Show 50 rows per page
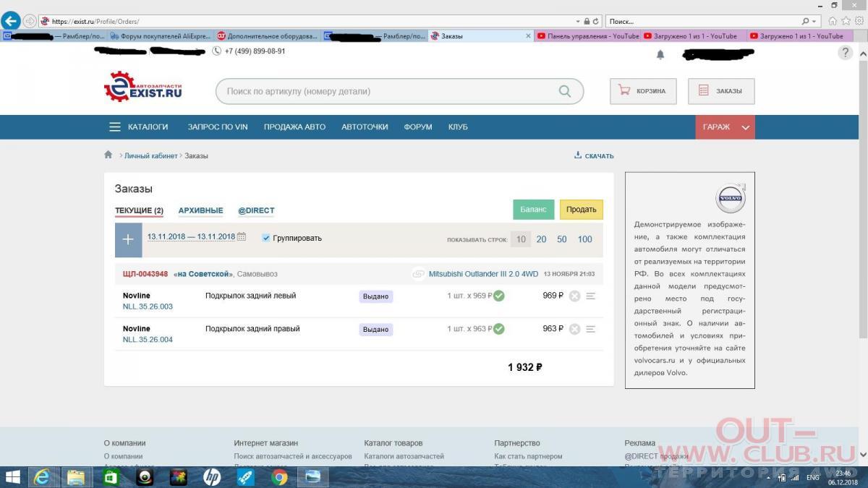The image size is (868, 488). pos(562,239)
